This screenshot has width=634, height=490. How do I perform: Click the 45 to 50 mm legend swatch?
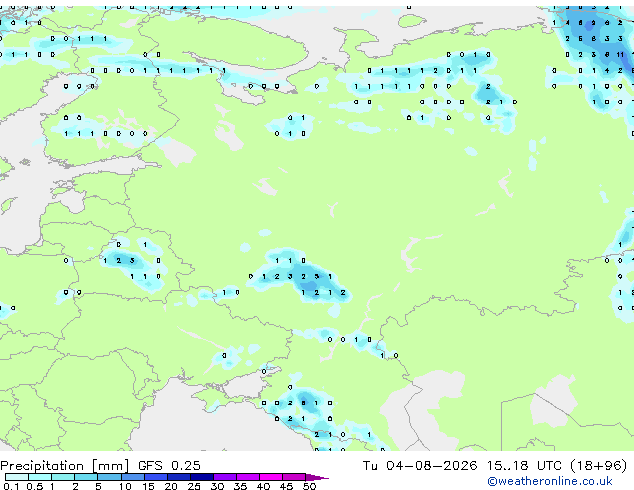[x=294, y=477]
